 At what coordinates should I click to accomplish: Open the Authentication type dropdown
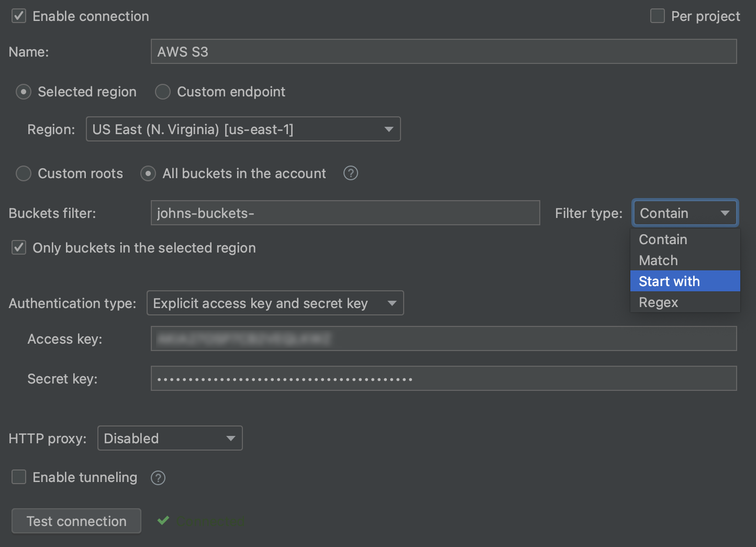[x=393, y=303]
